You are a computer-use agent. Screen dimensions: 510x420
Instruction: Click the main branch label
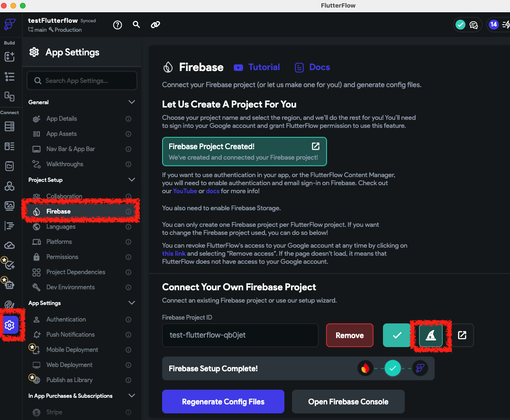pos(37,29)
